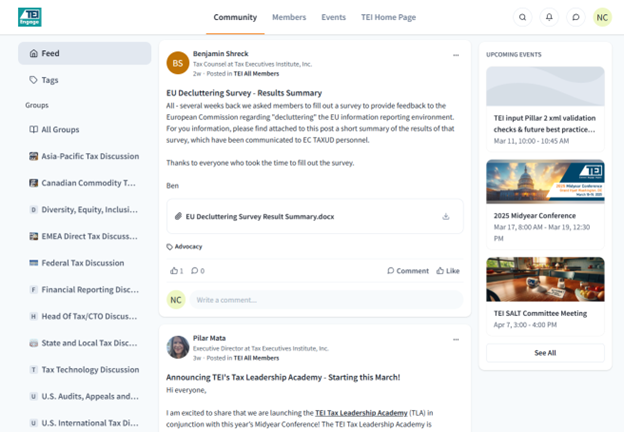Click State and Local Tax group icon

click(33, 343)
